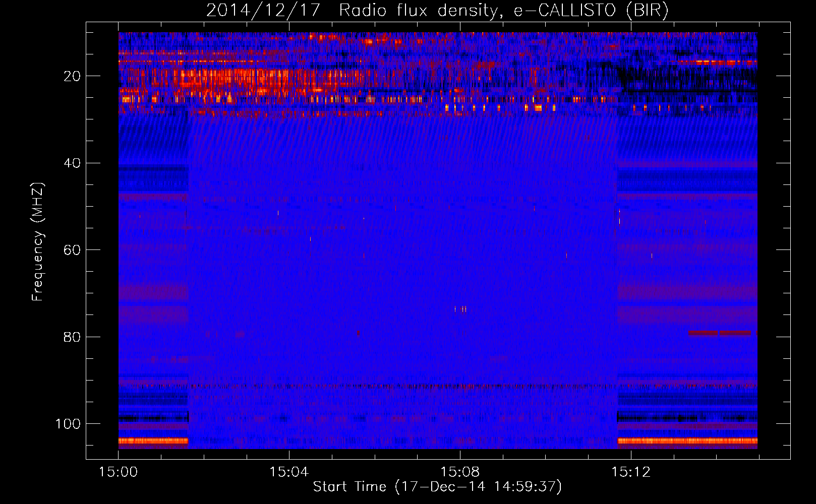Image resolution: width=816 pixels, height=504 pixels.
Task: Click the 40 frequency tick label
Action: pyautogui.click(x=72, y=163)
